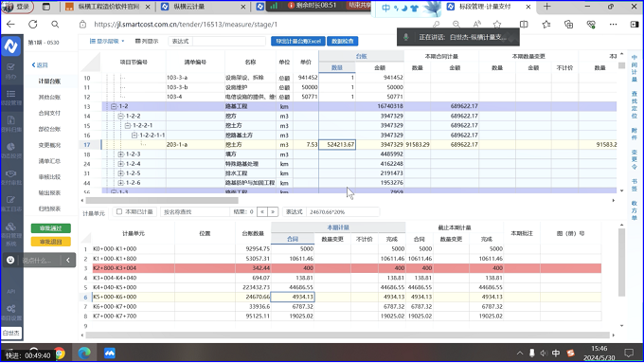
Task: Click the volume icon in system tray
Action: pyautogui.click(x=544, y=354)
